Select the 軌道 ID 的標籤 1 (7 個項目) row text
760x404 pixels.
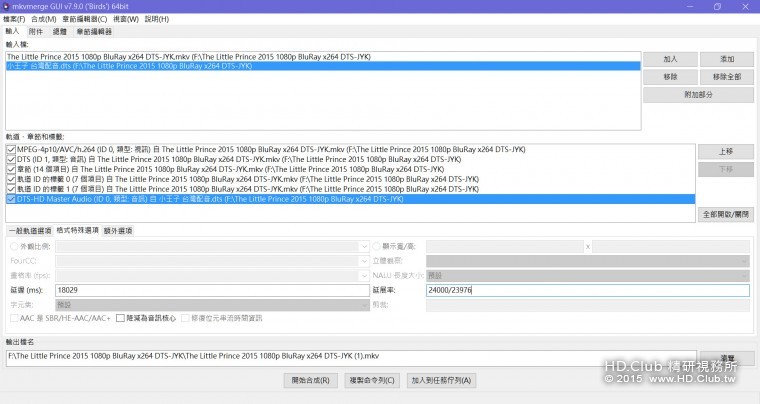(248, 189)
